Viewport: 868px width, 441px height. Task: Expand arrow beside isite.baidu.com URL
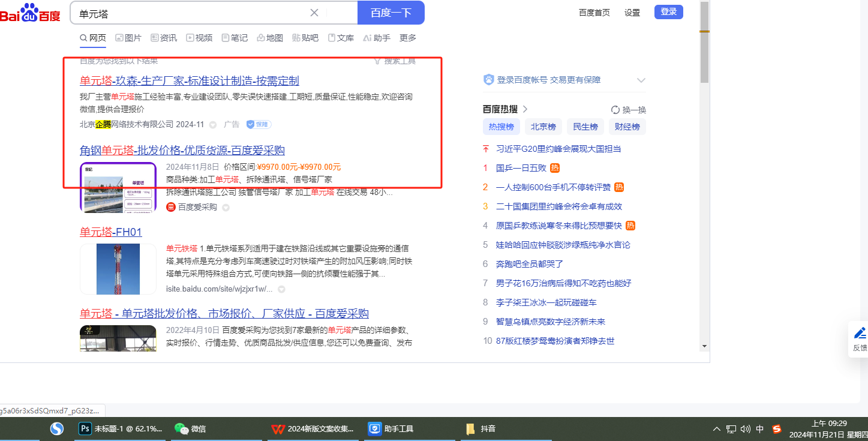point(281,289)
